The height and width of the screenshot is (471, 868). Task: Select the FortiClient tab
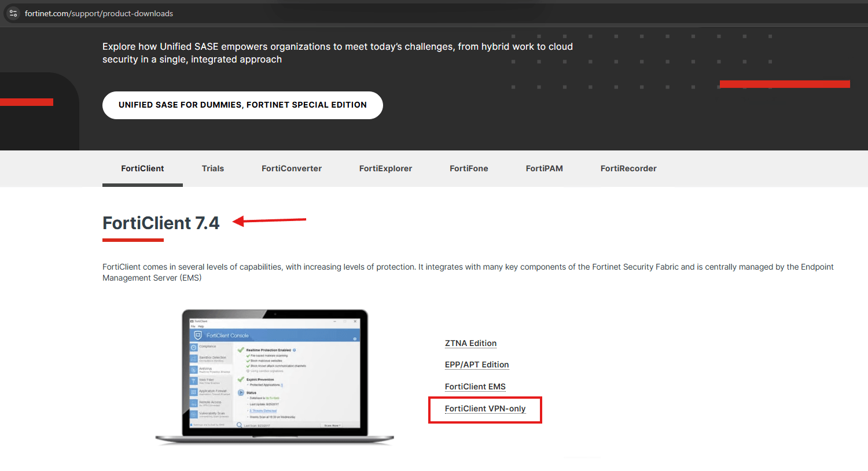pyautogui.click(x=142, y=168)
